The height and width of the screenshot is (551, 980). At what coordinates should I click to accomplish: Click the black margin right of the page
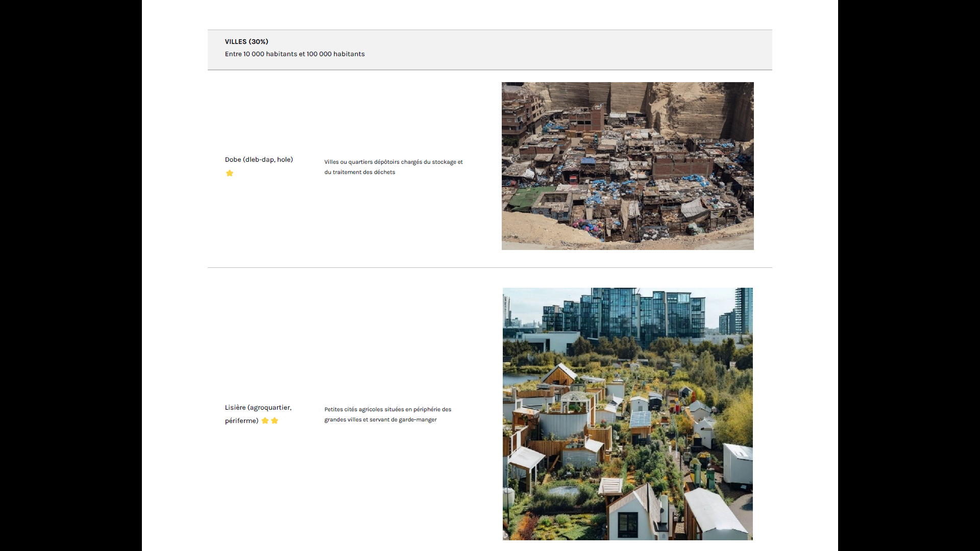pyautogui.click(x=909, y=275)
